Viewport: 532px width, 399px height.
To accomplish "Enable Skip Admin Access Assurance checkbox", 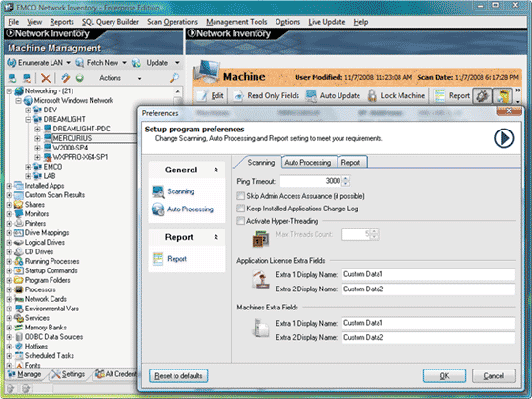I will (x=240, y=196).
